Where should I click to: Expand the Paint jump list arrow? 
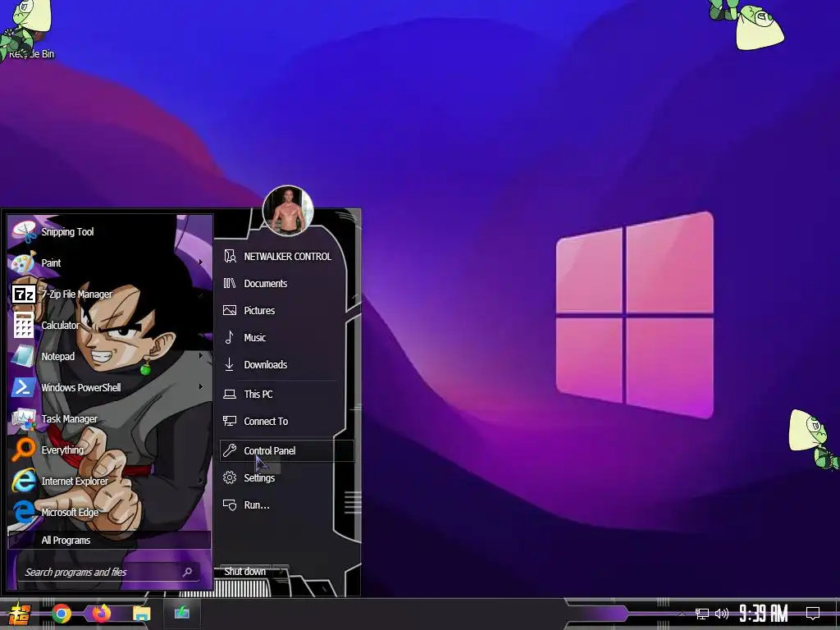click(x=201, y=262)
